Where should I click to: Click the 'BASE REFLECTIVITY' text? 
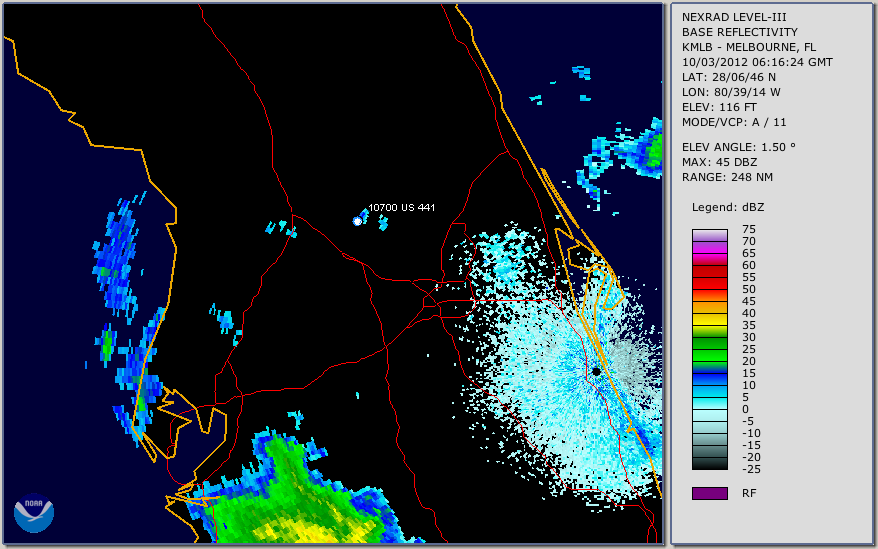coord(739,32)
